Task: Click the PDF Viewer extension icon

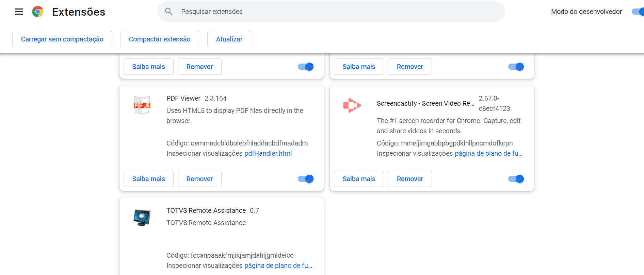Action: pos(142,105)
